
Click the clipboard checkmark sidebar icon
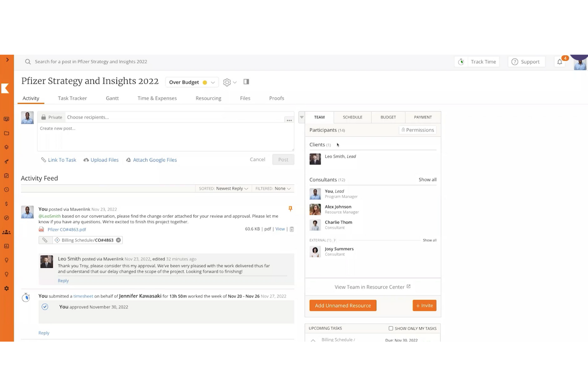(6, 176)
